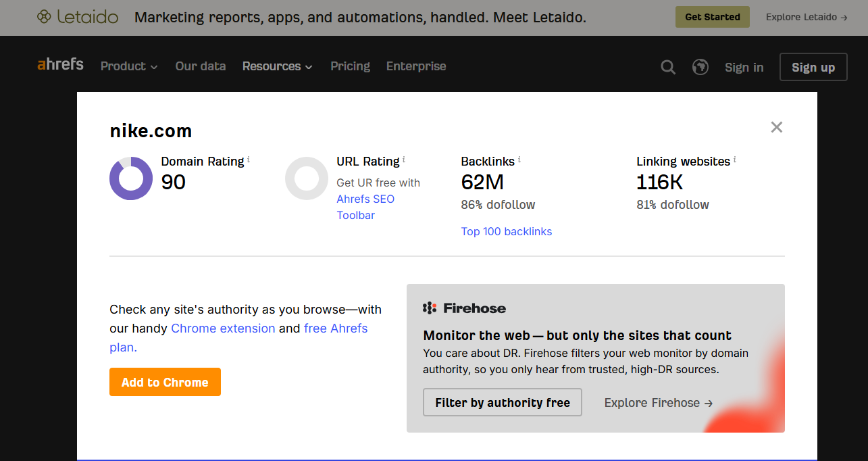
Task: Click the 86% dofollow text
Action: (498, 205)
